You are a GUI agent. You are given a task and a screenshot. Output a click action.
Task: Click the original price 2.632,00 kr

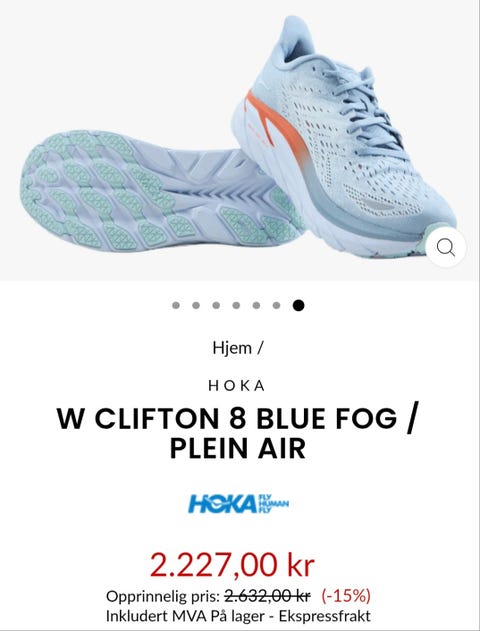coord(267,596)
